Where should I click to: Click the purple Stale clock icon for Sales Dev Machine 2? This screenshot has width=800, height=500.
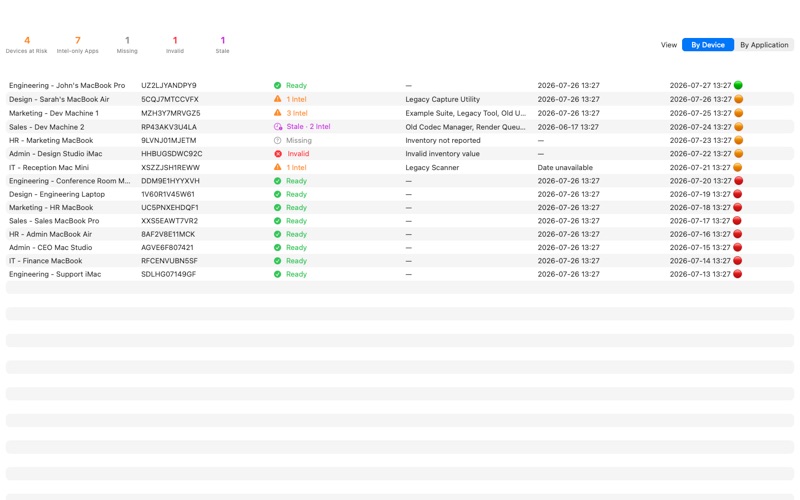(278, 127)
